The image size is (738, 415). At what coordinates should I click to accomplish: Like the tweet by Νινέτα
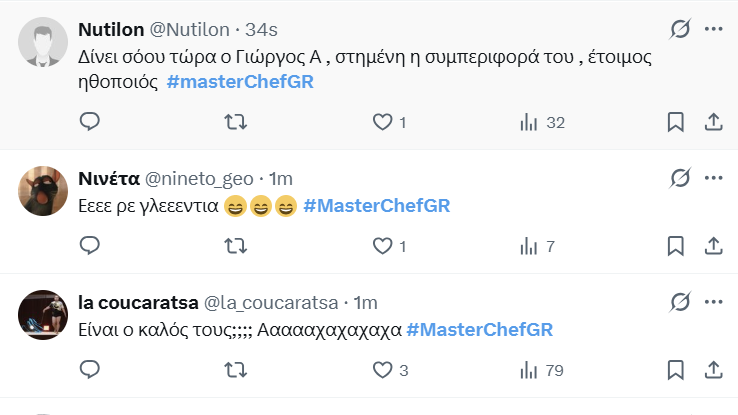coord(381,246)
